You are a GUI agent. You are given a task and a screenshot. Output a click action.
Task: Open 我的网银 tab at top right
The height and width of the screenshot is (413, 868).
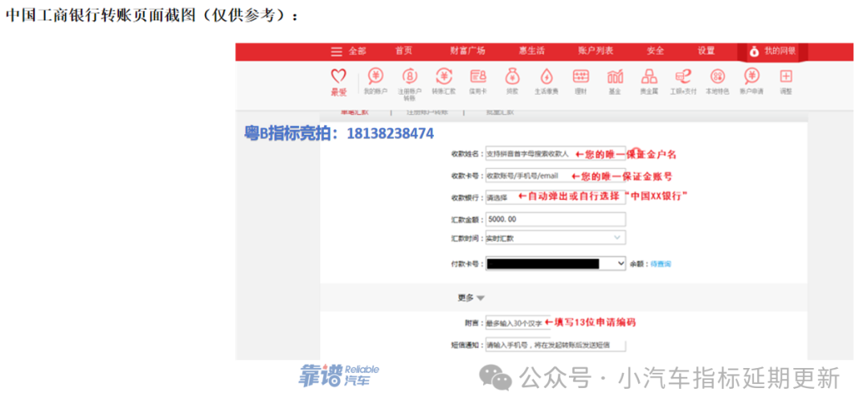(772, 51)
